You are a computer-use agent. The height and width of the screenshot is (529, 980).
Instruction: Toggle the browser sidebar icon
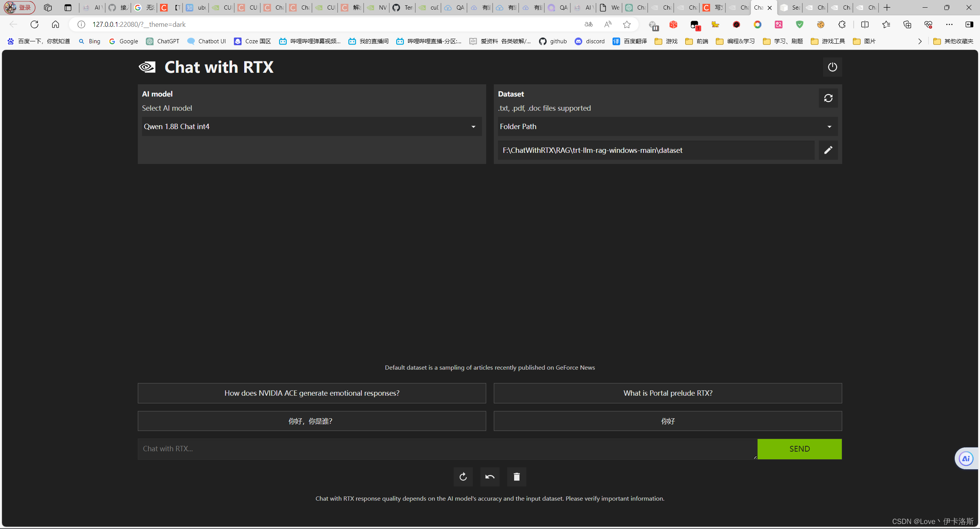point(969,25)
